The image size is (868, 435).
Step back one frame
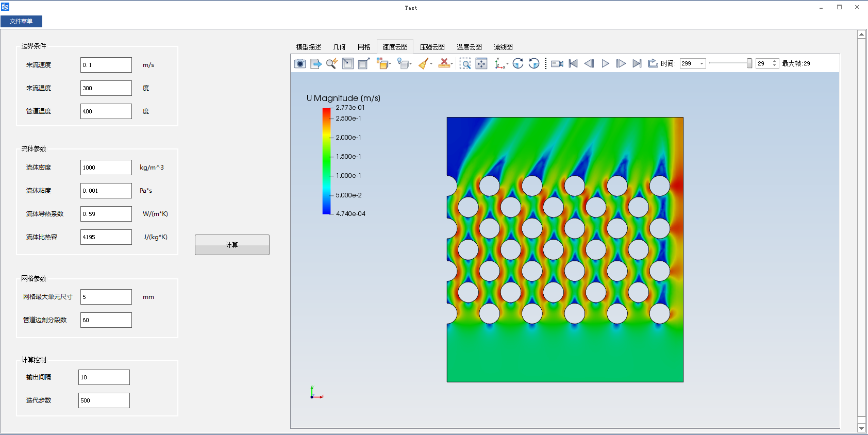tap(589, 63)
